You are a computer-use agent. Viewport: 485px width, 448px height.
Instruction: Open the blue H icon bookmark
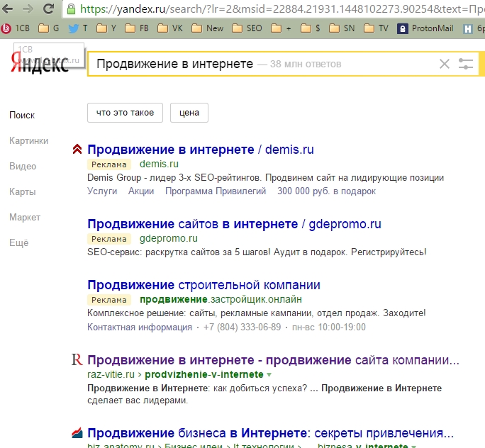[x=468, y=29]
